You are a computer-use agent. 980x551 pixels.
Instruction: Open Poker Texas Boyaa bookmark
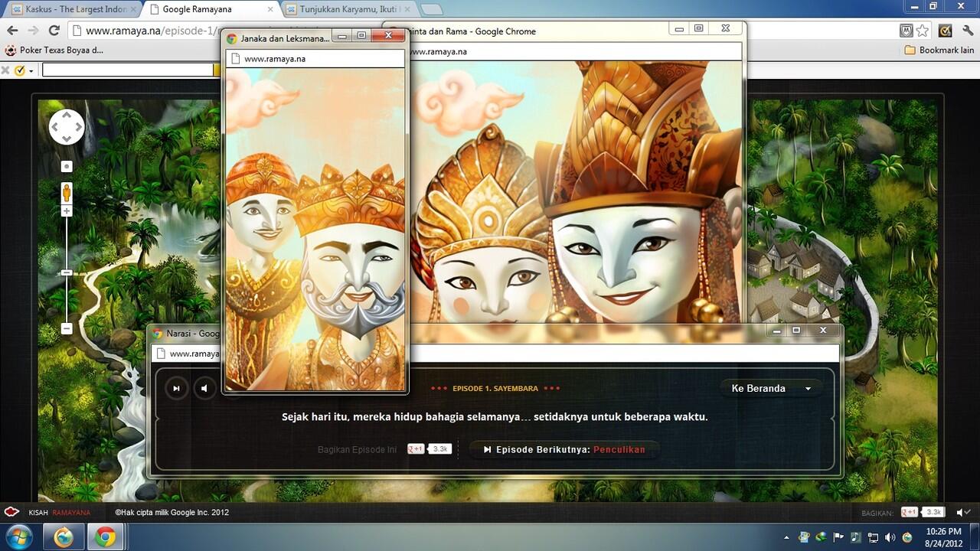coord(54,50)
